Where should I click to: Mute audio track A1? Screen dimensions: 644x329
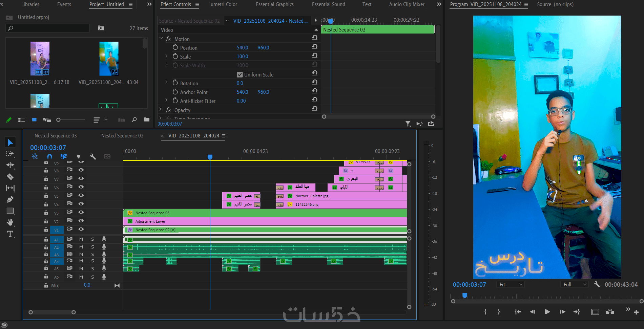(81, 239)
